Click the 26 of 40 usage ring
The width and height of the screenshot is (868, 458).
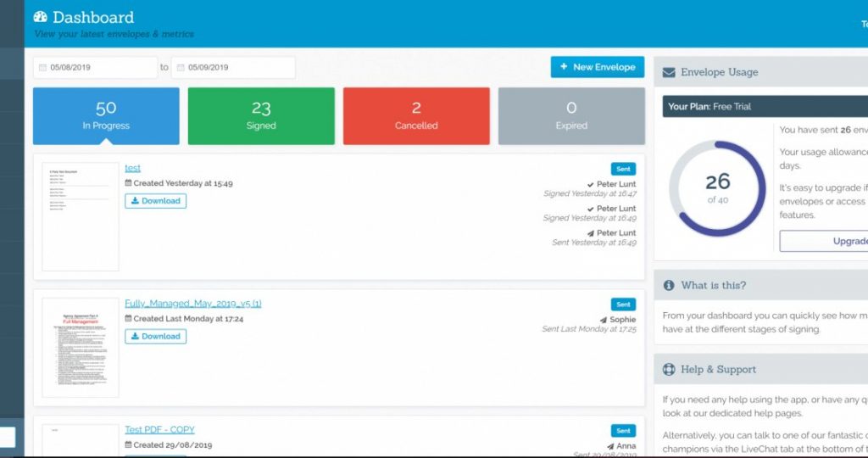click(x=717, y=189)
